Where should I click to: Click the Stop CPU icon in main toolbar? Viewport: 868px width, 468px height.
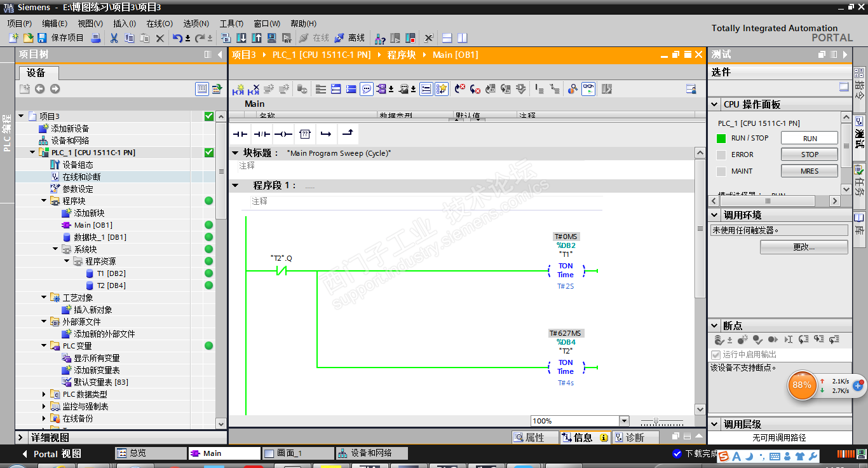[410, 38]
